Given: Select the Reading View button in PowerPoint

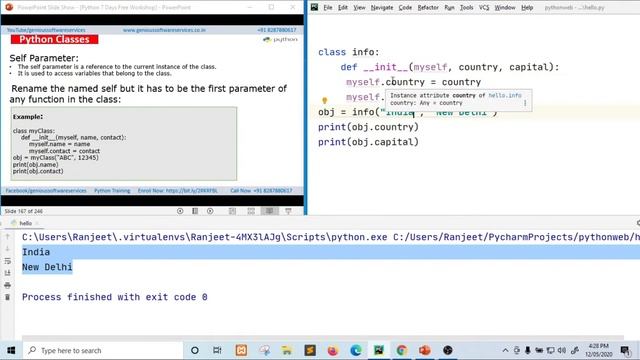Looking at the screenshot, I should click(x=270, y=211).
